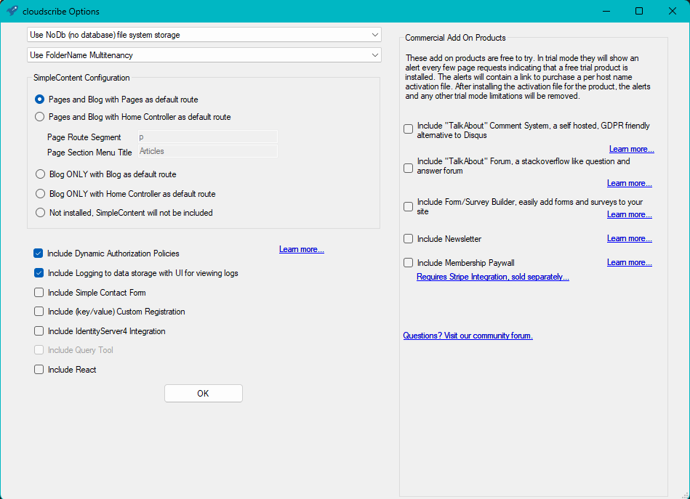Select Not installed SimpleContent option
This screenshot has width=690, height=499.
pos(40,213)
